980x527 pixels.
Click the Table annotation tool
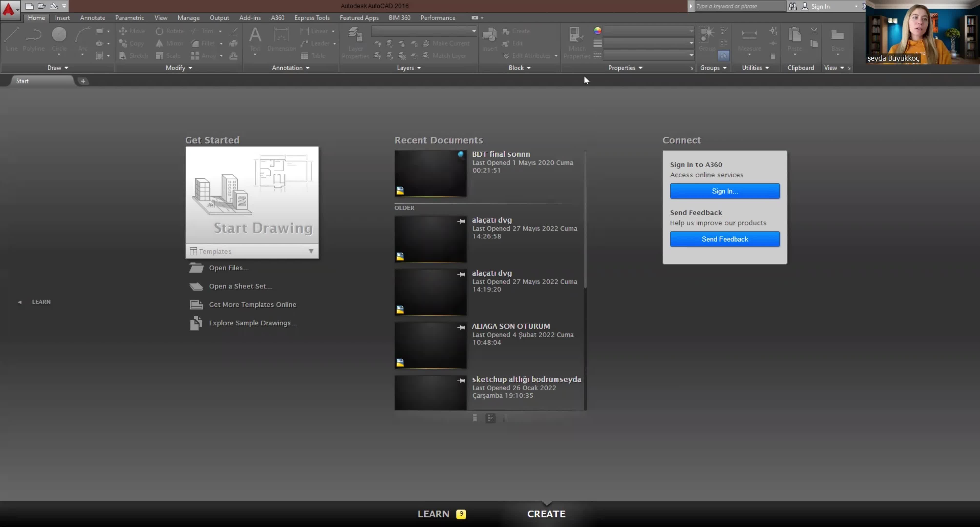point(313,56)
